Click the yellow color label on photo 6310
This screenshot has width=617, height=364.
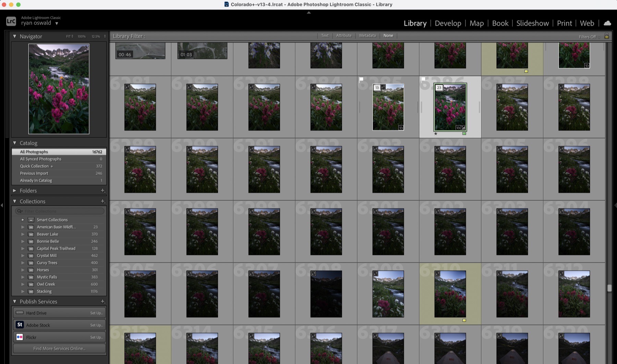(464, 321)
